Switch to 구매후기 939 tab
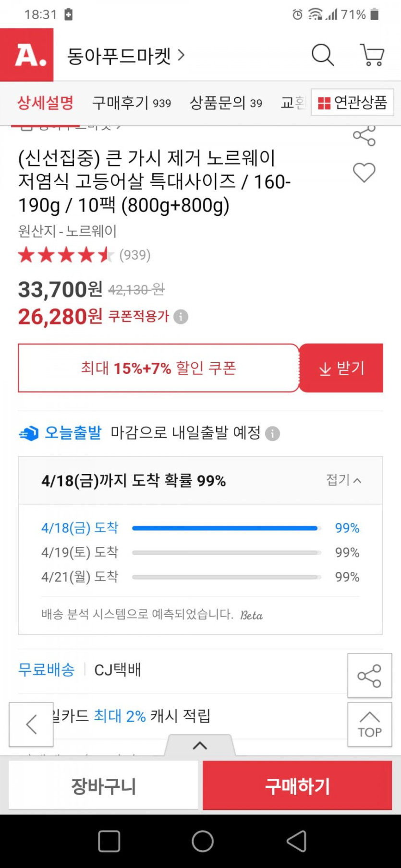This screenshot has height=868, width=401. pos(132,103)
